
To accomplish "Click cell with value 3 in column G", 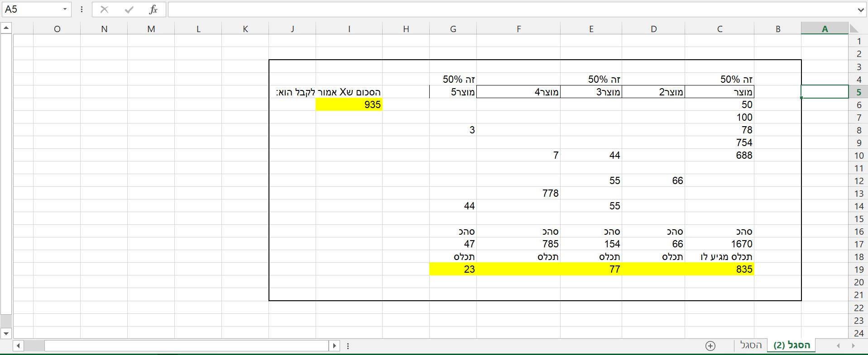I will pos(453,130).
